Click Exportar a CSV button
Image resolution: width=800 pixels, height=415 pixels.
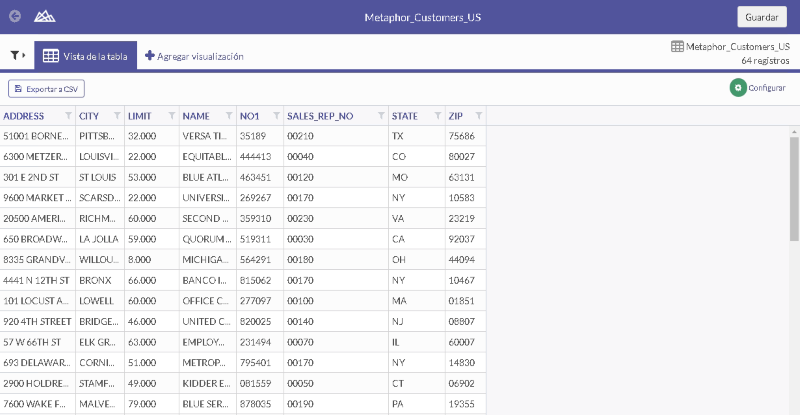tap(46, 89)
